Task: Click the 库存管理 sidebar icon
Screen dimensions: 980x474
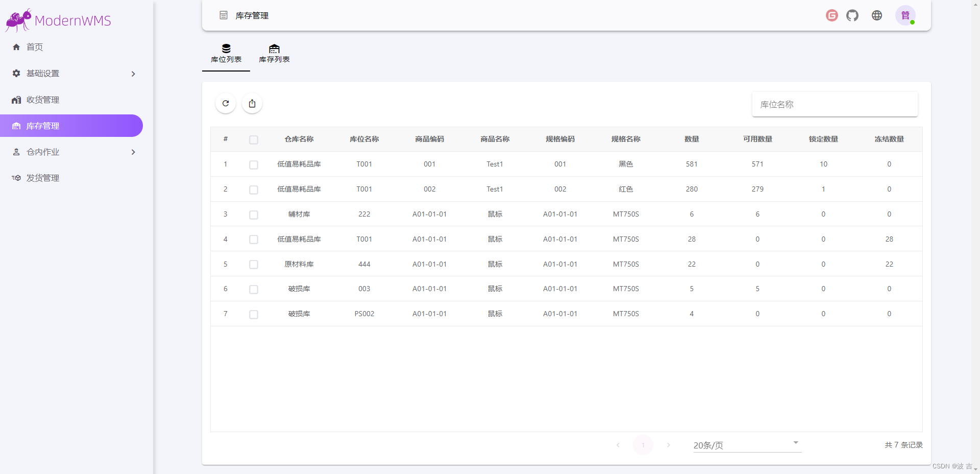Action: coord(16,126)
